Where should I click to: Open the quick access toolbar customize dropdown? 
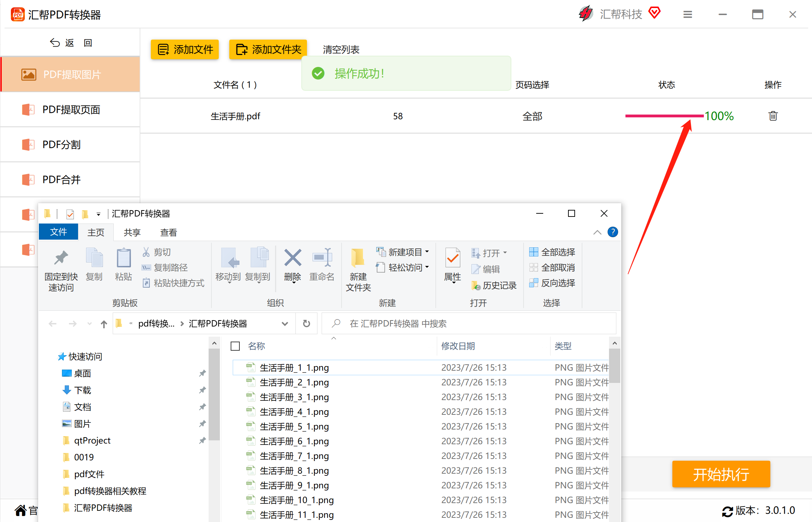pyautogui.click(x=99, y=214)
